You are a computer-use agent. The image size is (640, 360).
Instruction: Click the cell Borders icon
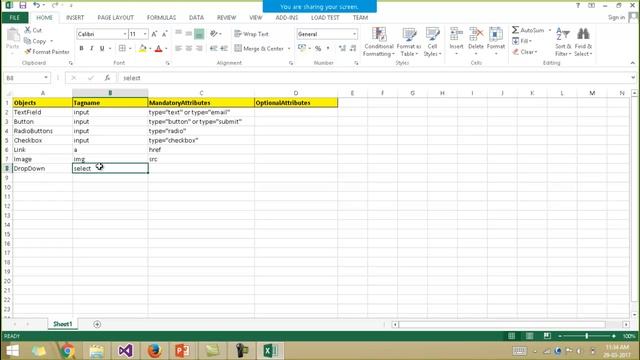[122, 49]
